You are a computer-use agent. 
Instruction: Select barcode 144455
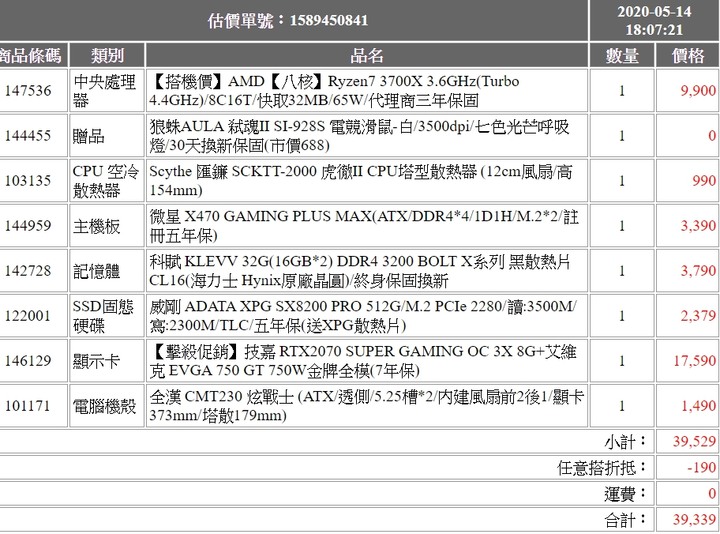tap(28, 135)
